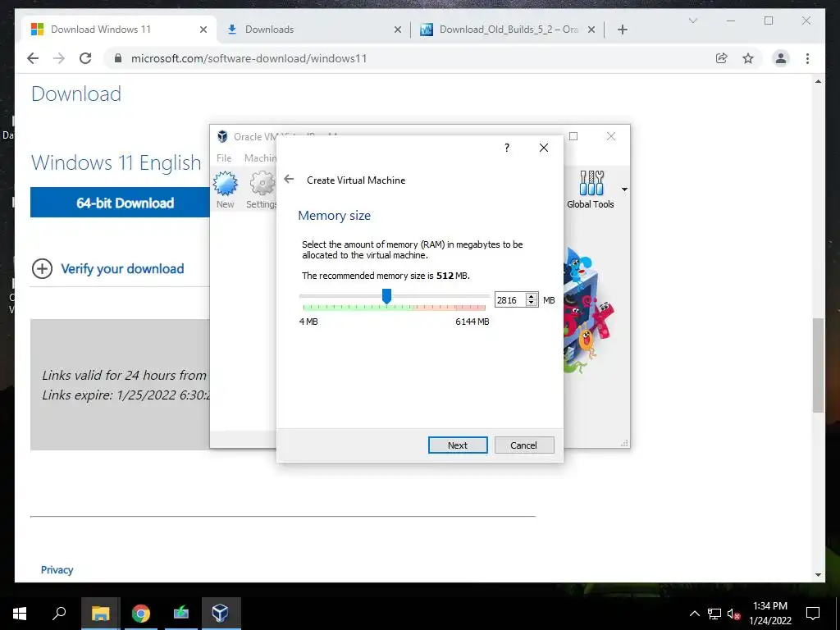Open Windows taskbar search
The height and width of the screenshot is (630, 840).
pos(59,614)
